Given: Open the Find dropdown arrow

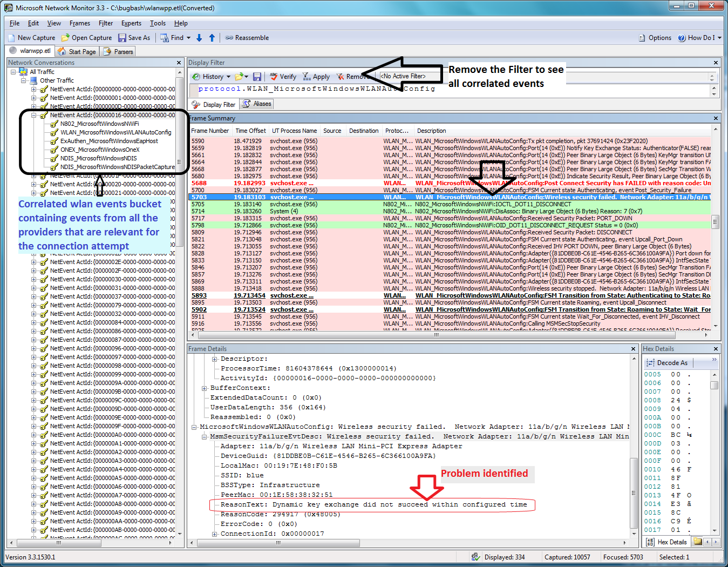Looking at the screenshot, I should coord(188,38).
